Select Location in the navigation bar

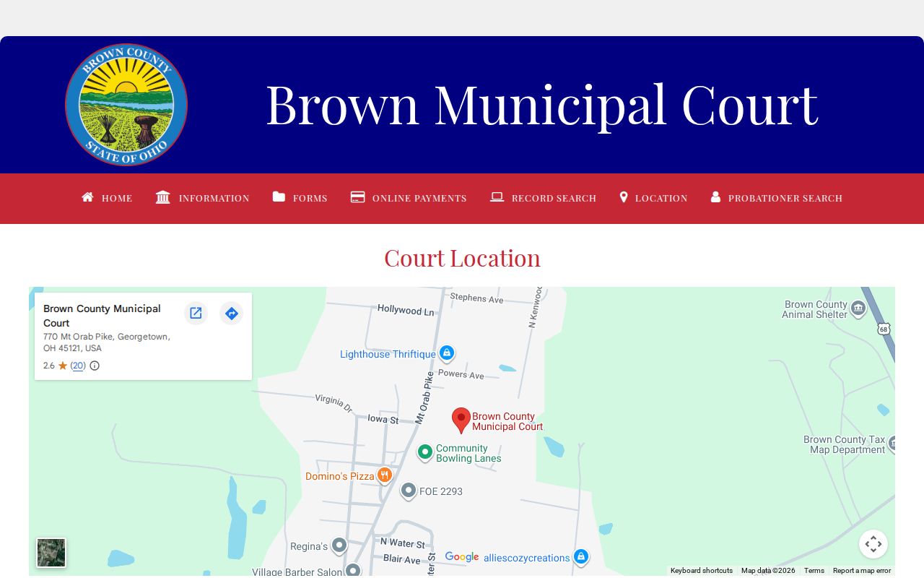coord(653,198)
